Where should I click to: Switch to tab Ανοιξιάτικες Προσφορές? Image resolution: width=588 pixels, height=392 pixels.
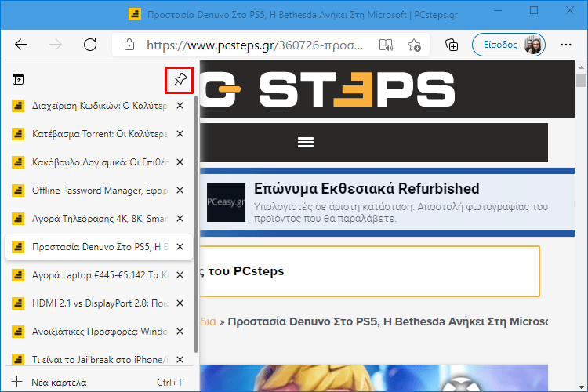click(99, 332)
